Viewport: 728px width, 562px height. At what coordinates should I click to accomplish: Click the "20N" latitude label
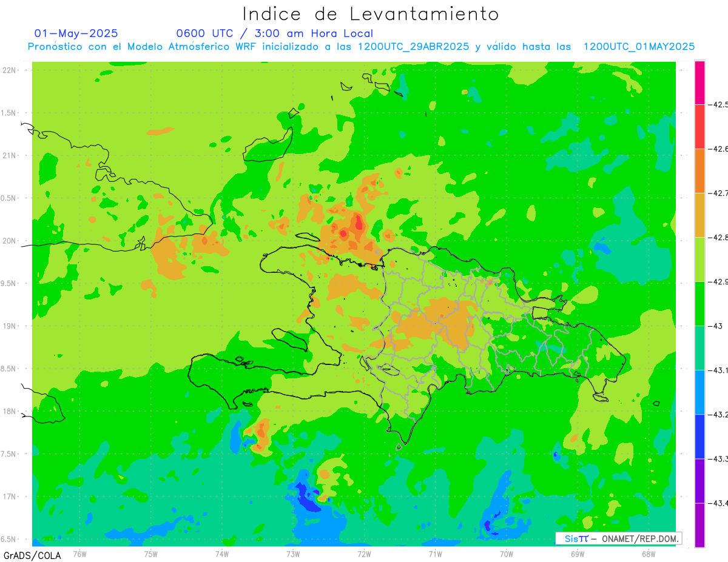point(9,241)
